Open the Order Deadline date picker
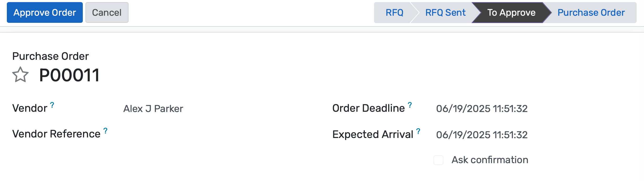The image size is (644, 181). [482, 109]
